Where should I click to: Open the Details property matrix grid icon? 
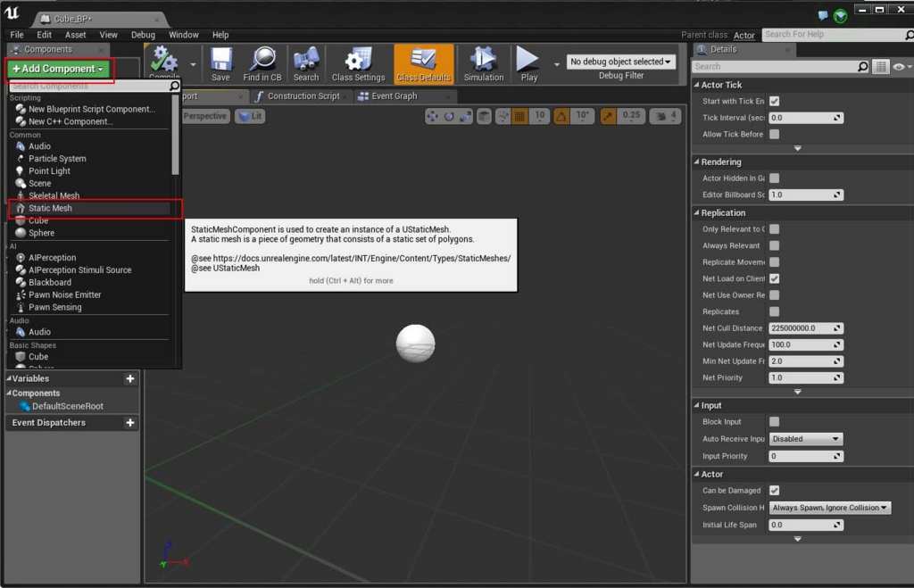[x=881, y=67]
